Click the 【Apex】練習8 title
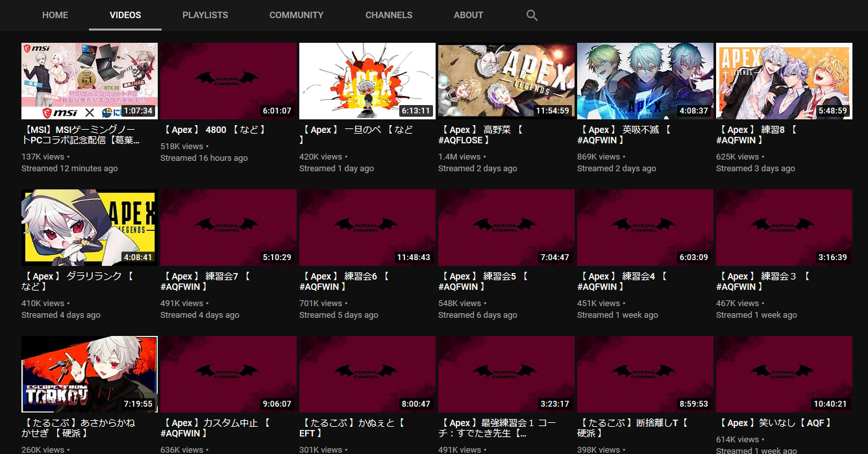 click(756, 135)
